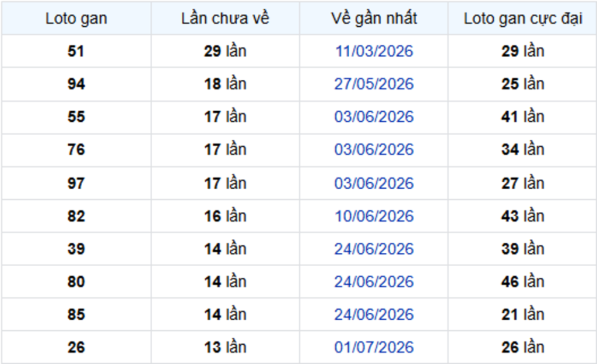Open the date link 01/07/2026

click(x=374, y=347)
